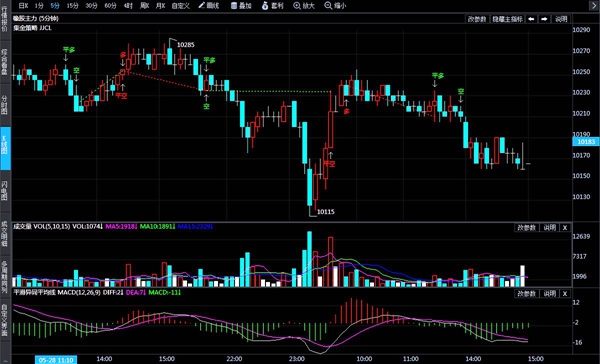Click the 22:00 time axis label
This screenshot has width=600, height=364.
[234, 359]
